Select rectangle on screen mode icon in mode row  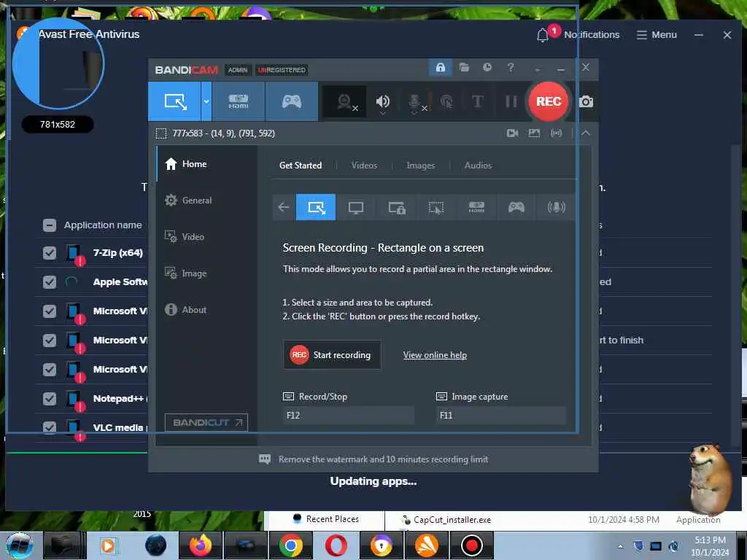pos(316,207)
